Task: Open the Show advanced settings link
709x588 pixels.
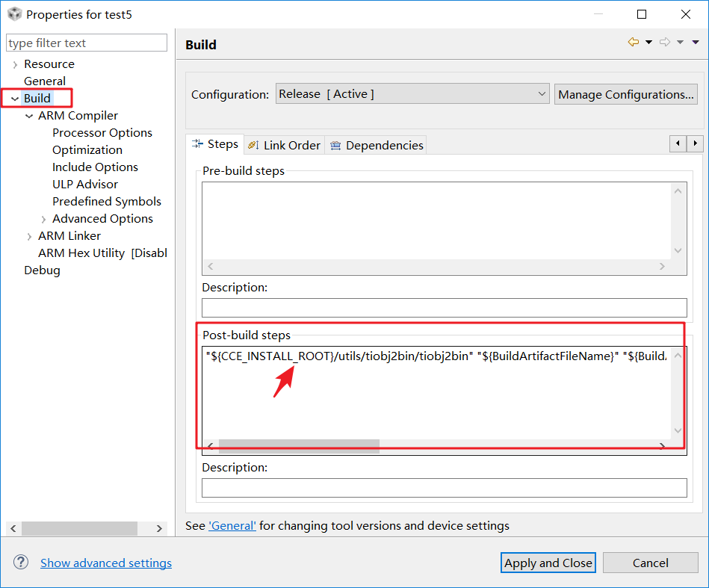Action: point(106,563)
